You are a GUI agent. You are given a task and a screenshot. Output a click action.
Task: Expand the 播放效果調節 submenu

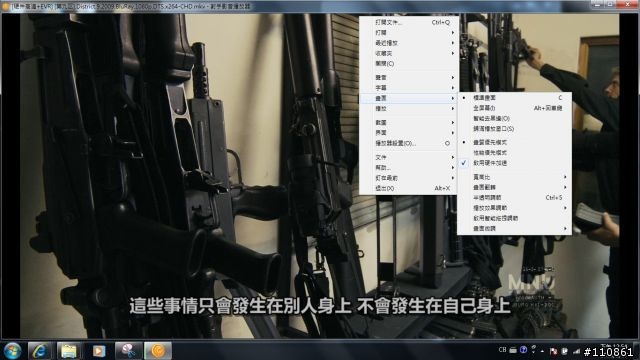pos(514,208)
